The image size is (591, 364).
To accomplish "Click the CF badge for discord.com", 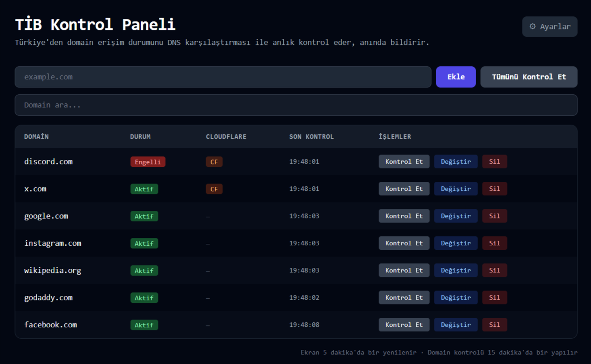I will [214, 162].
